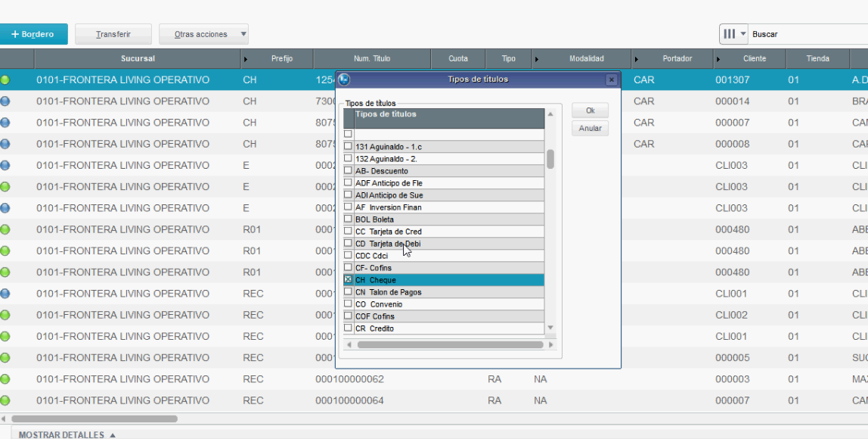The image size is (868, 439).
Task: Select the CH Cheque row text
Action: pos(375,280)
